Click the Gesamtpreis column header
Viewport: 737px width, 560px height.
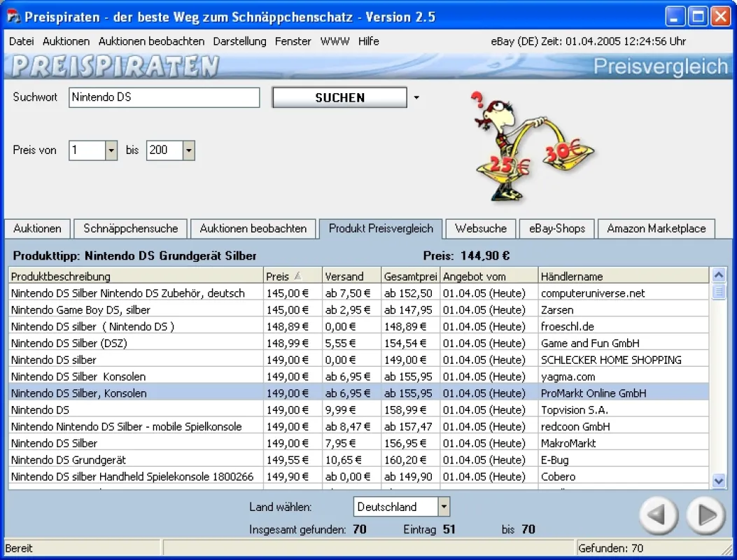click(x=410, y=276)
